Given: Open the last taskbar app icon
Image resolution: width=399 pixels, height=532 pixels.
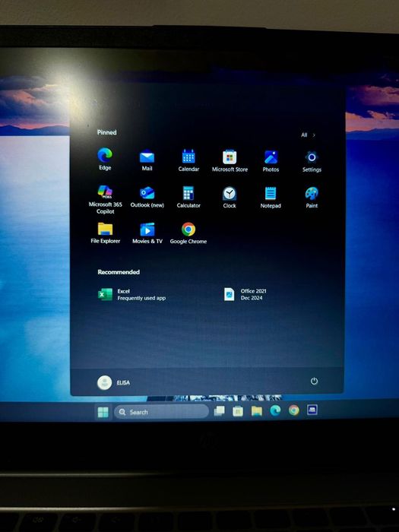Looking at the screenshot, I should click(x=312, y=410).
